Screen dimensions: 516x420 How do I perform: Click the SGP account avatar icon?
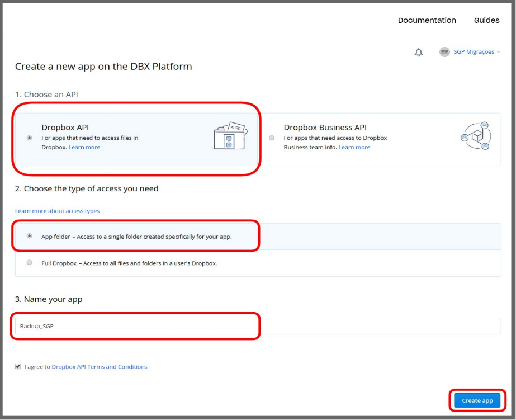click(444, 52)
